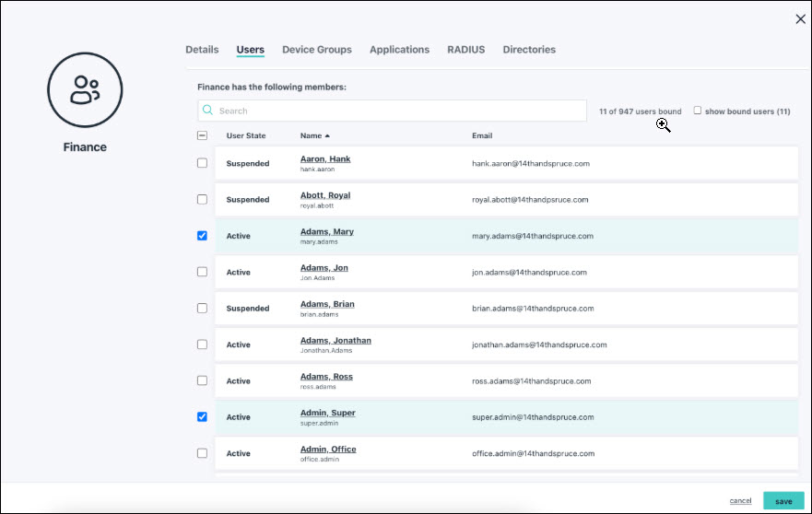Select the Jon Adams checkbox
The height and width of the screenshot is (514, 812).
pyautogui.click(x=203, y=272)
